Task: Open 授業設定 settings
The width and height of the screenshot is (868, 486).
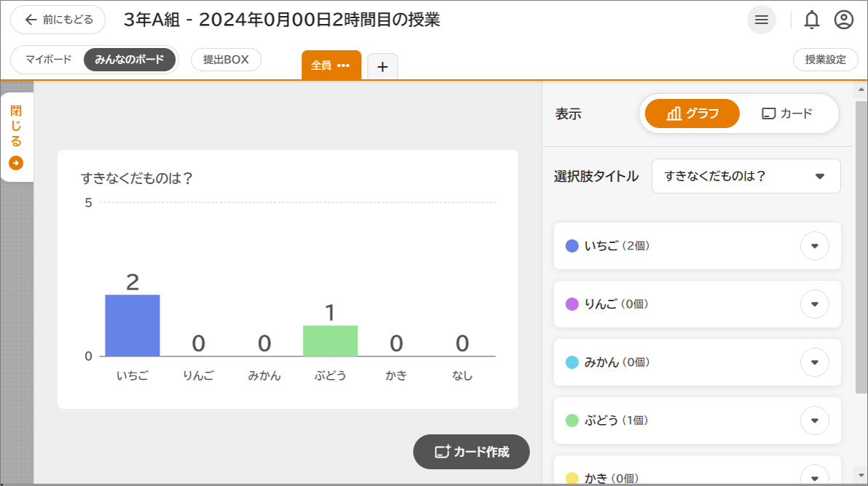Action: pos(825,60)
